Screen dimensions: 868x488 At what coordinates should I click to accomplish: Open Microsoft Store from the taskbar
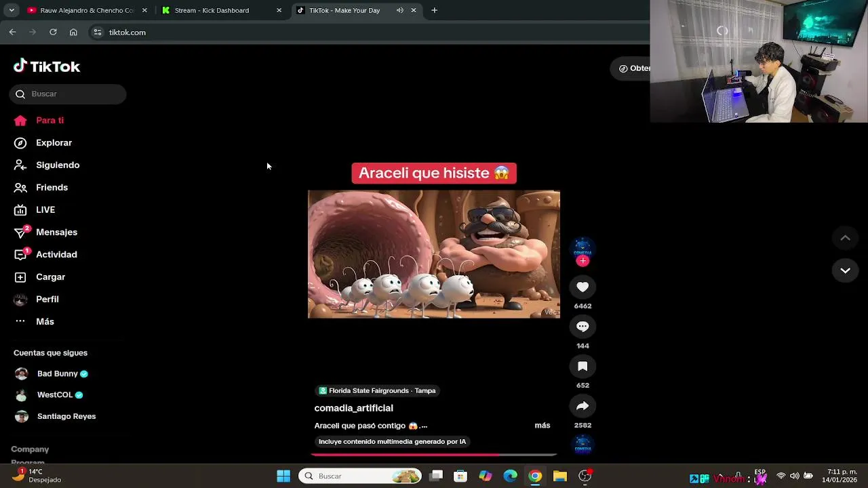[x=460, y=476]
